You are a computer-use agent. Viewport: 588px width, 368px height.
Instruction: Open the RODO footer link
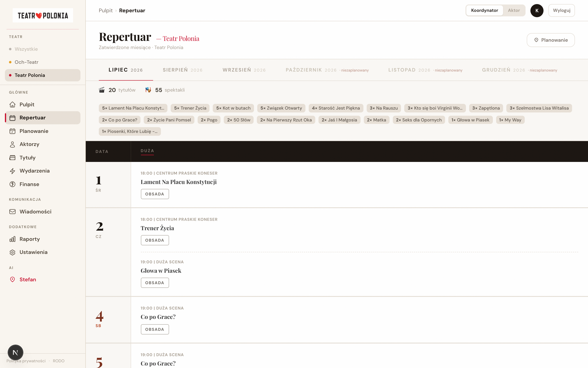coord(59,361)
